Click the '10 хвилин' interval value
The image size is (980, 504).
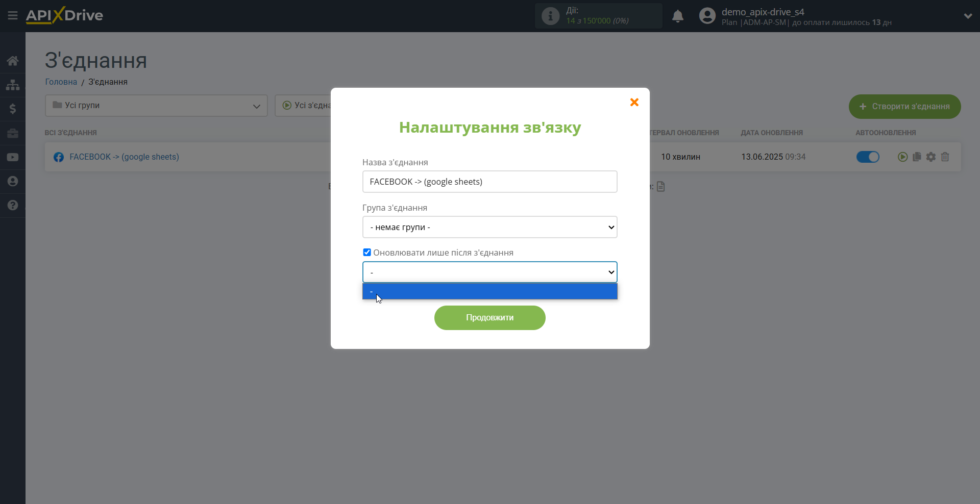point(680,157)
